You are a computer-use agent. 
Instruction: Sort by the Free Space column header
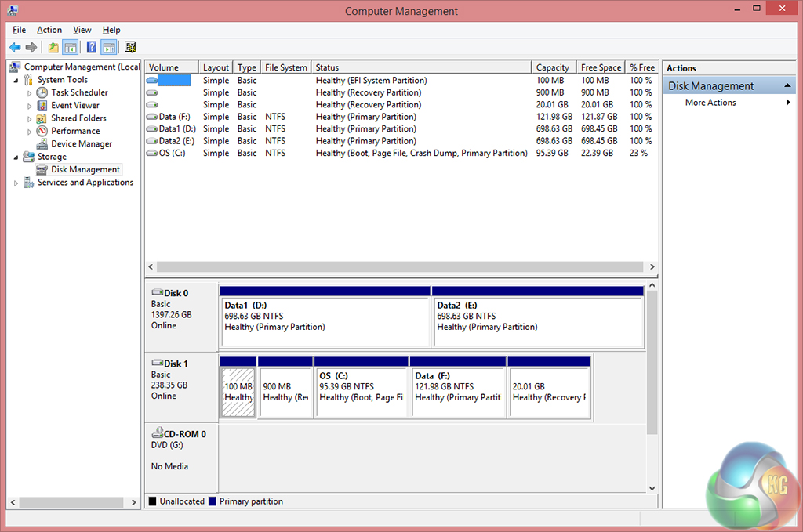click(x=601, y=67)
